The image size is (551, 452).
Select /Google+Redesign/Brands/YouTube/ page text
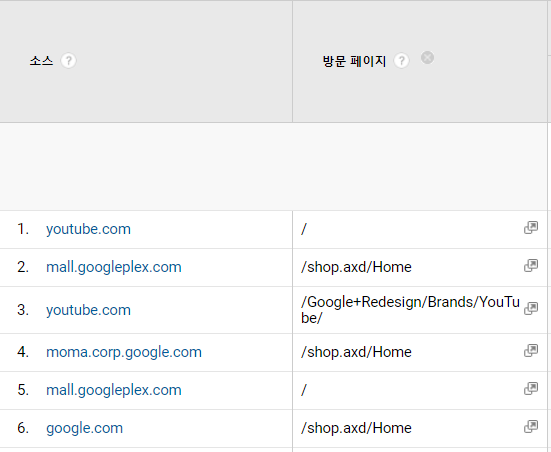click(x=410, y=310)
